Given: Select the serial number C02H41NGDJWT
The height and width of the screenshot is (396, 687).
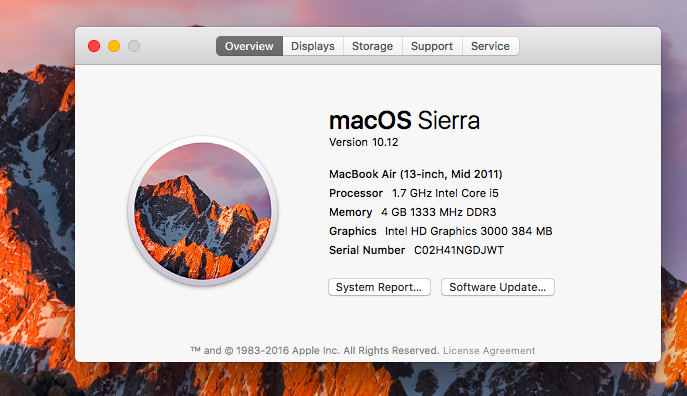Looking at the screenshot, I should point(459,250).
